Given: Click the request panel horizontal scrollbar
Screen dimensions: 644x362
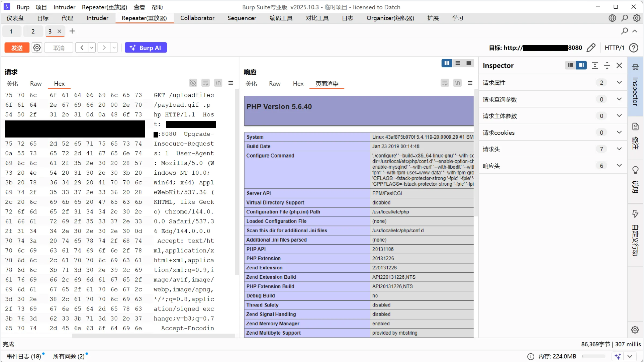Looking at the screenshot, I should point(154,336).
